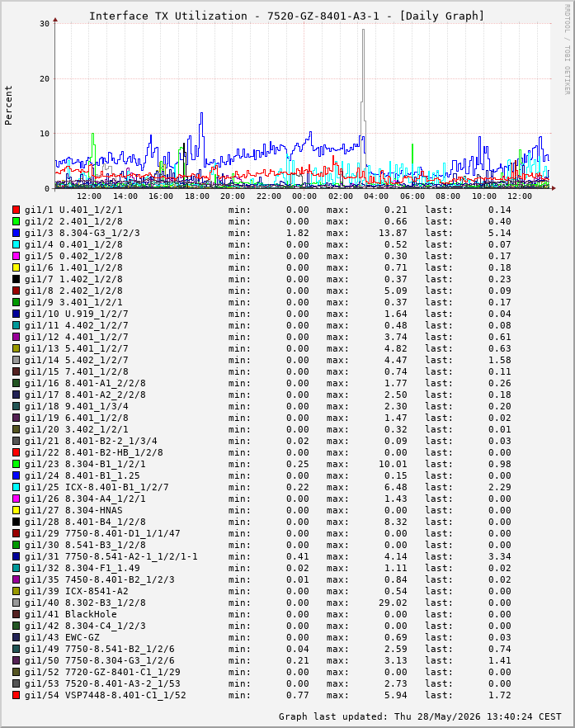Select legend label gi1/6 1.401_1/2/8
The height and width of the screenshot is (728, 575).
[73, 268]
